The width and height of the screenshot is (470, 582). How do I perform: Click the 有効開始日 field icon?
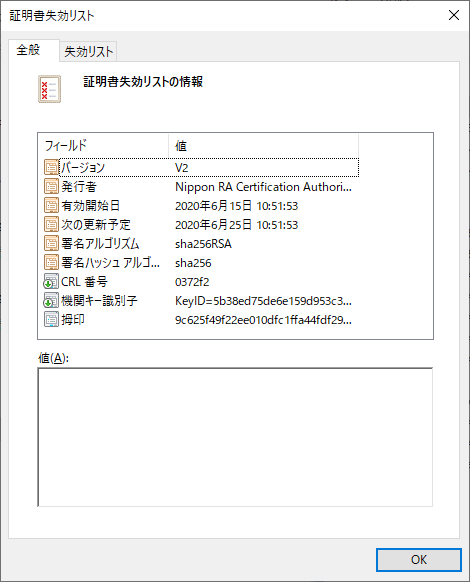[51, 205]
